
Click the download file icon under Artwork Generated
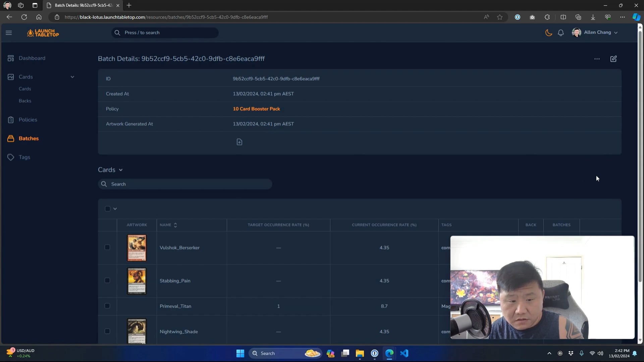click(239, 142)
